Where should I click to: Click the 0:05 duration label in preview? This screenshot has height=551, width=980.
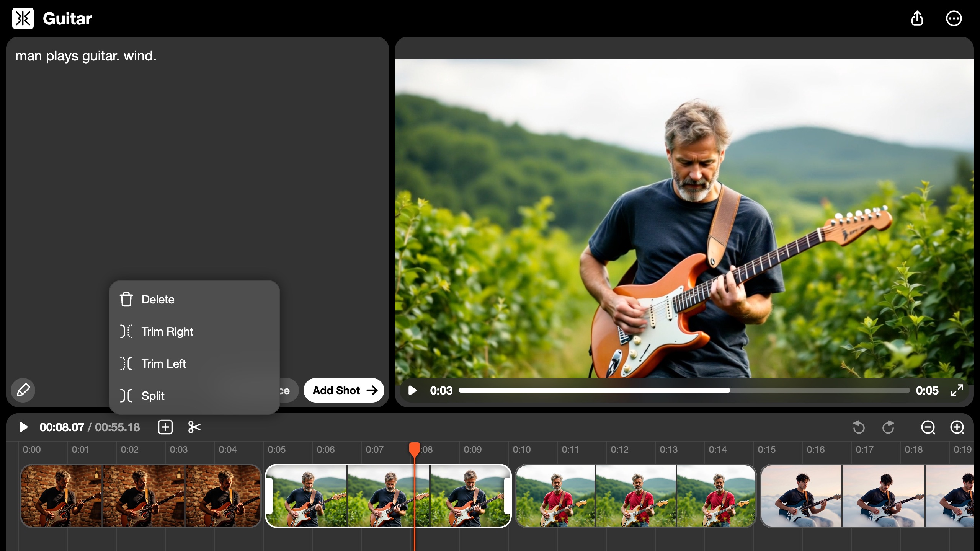(x=927, y=390)
